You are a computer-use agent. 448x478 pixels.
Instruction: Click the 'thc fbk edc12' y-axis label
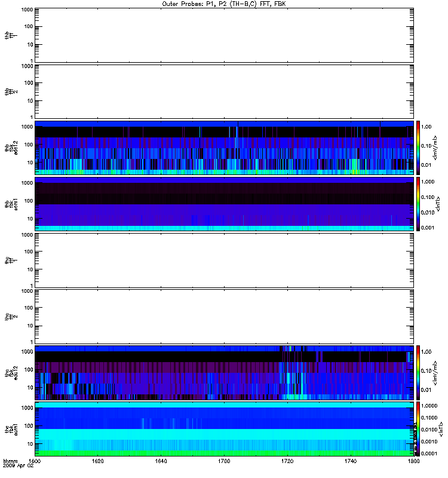point(11,372)
